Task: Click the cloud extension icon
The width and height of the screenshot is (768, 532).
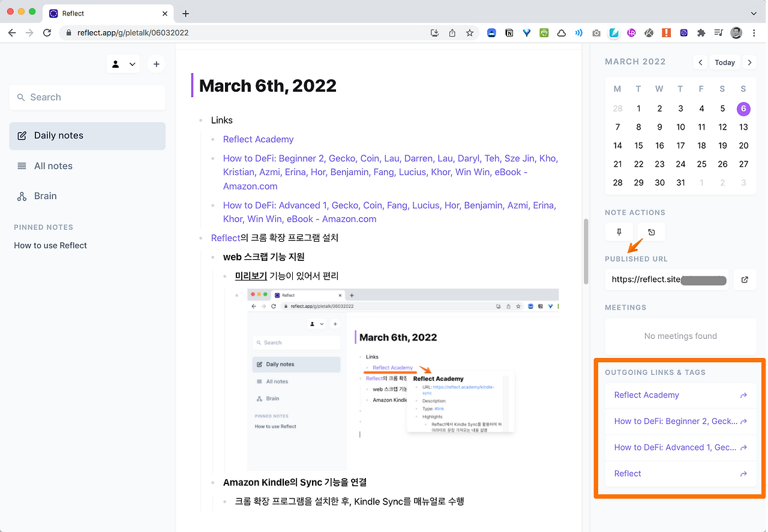Action: [x=562, y=33]
